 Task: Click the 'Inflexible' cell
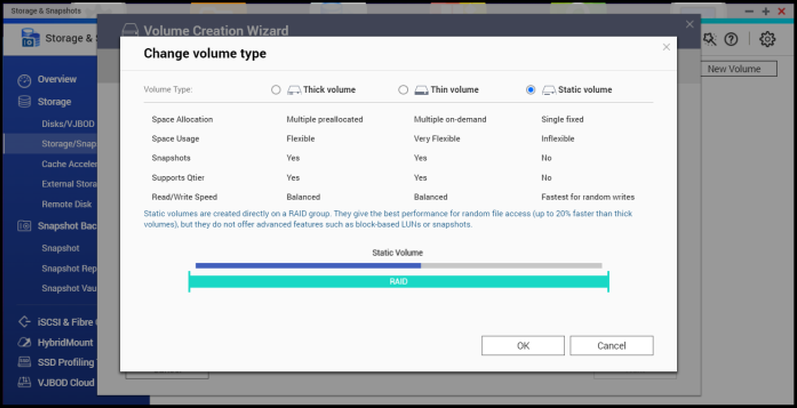(x=558, y=139)
